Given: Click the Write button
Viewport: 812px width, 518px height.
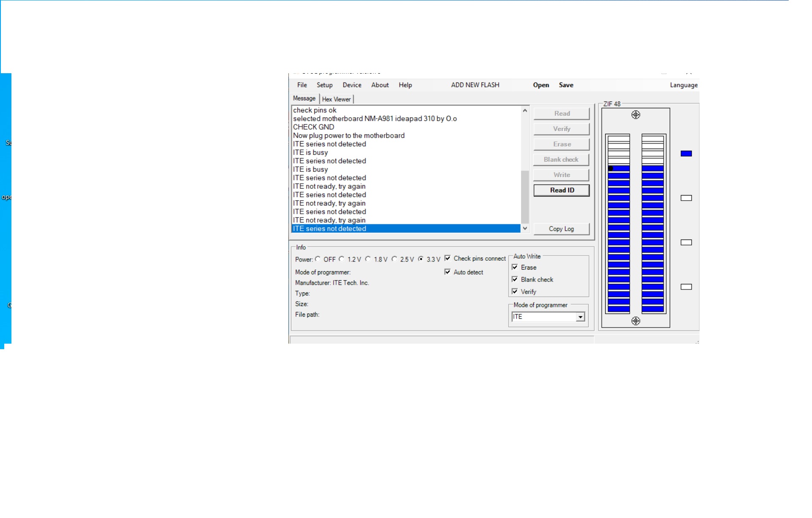Looking at the screenshot, I should 562,175.
